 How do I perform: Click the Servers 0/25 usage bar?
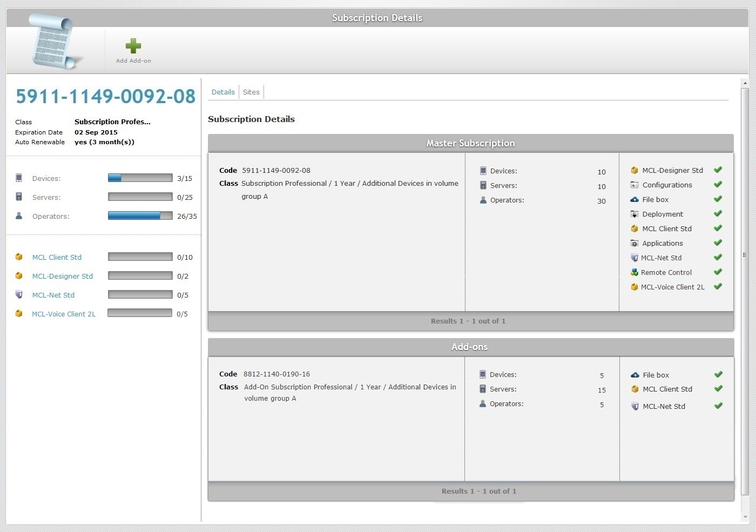coord(140,197)
